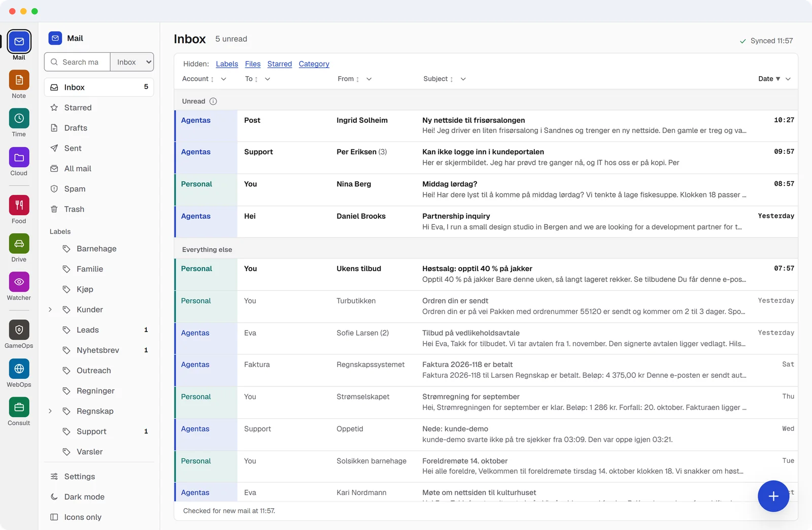Screen dimensions: 812x530
Task: Toggle Dark mode
Action: 99,496
